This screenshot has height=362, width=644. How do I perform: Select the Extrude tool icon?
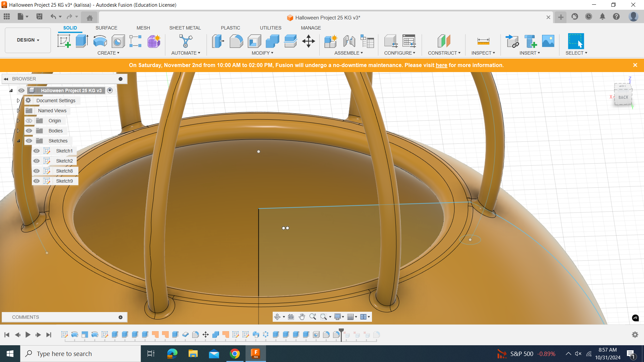point(82,41)
